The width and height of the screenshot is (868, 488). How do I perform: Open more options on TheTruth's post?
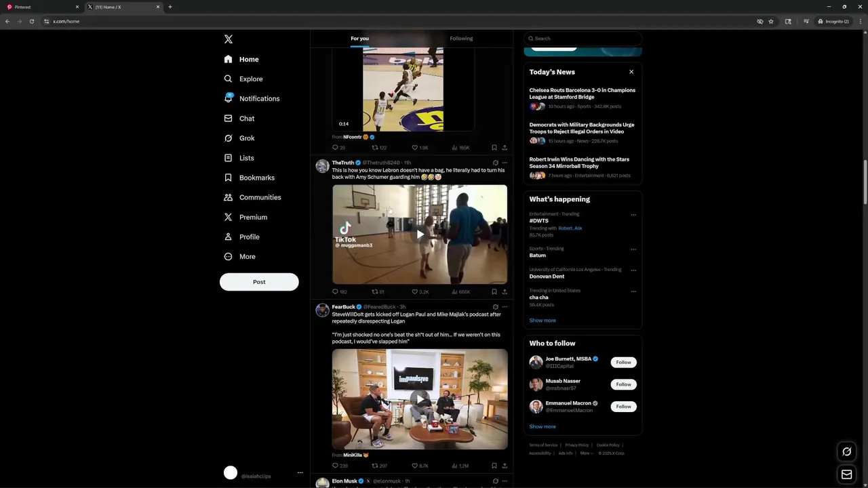(505, 163)
